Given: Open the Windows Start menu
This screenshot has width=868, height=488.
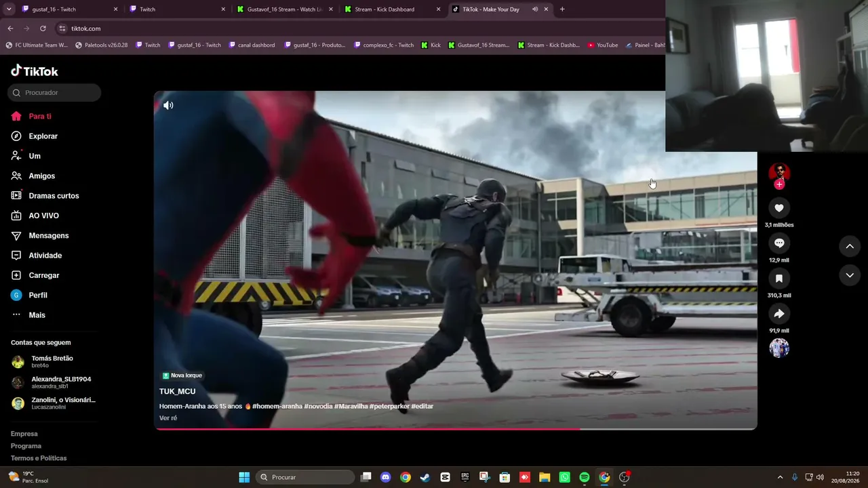Looking at the screenshot, I should pyautogui.click(x=244, y=477).
